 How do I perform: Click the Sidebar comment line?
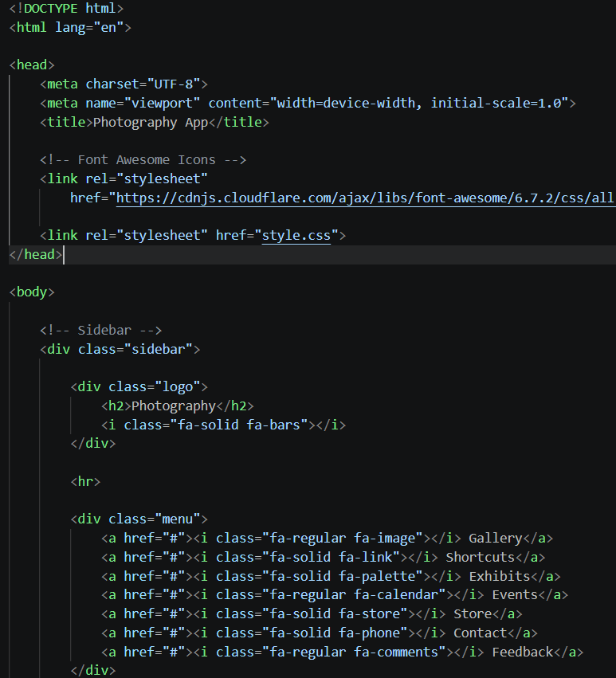100,331
